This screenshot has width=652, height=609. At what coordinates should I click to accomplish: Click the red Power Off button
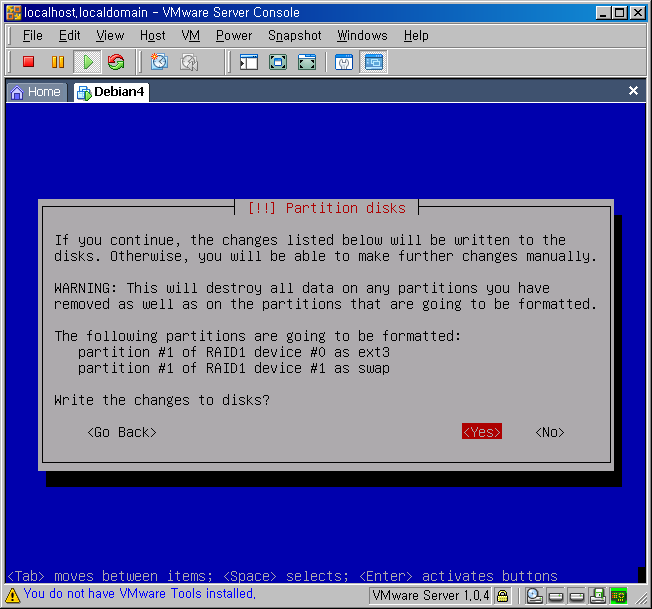(28, 62)
